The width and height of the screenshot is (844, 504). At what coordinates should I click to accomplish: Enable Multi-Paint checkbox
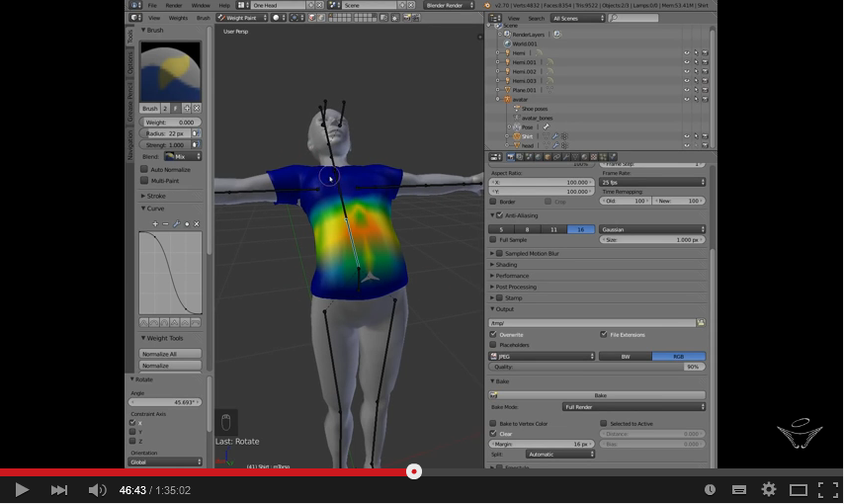(144, 181)
